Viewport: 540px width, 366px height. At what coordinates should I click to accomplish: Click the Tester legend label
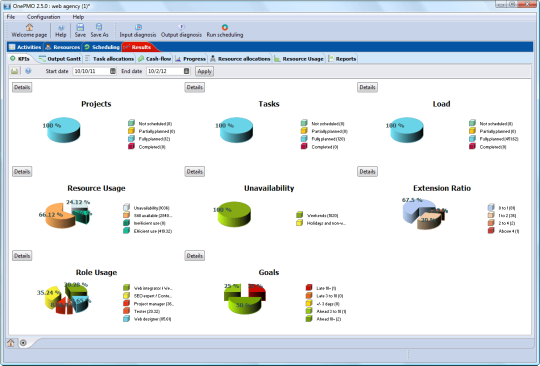pos(147,312)
